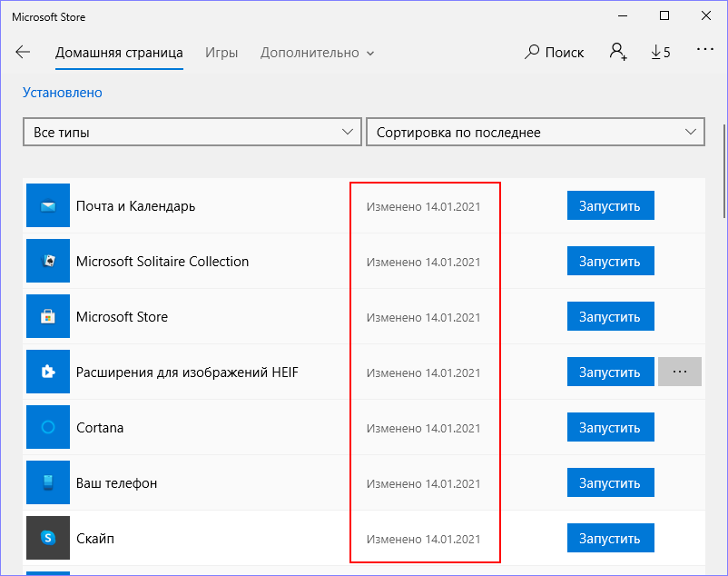Launch Ваш телефон with Запустить
Image resolution: width=728 pixels, height=576 pixels.
click(x=611, y=482)
